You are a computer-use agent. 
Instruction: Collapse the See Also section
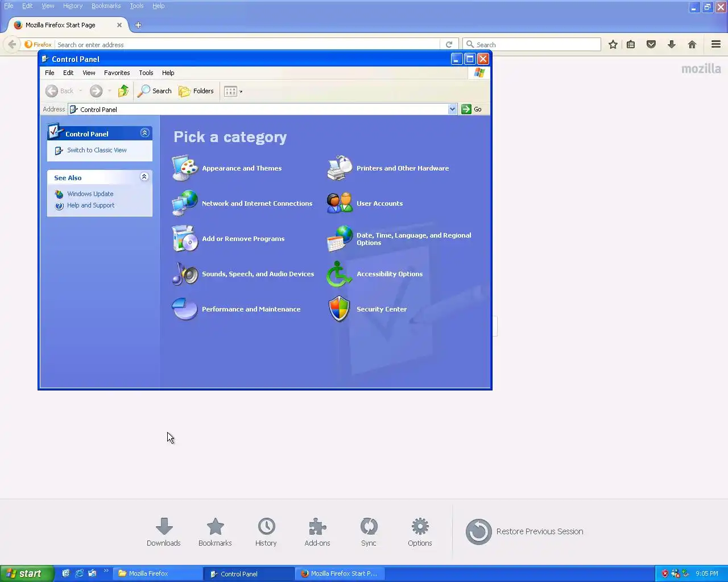point(144,177)
